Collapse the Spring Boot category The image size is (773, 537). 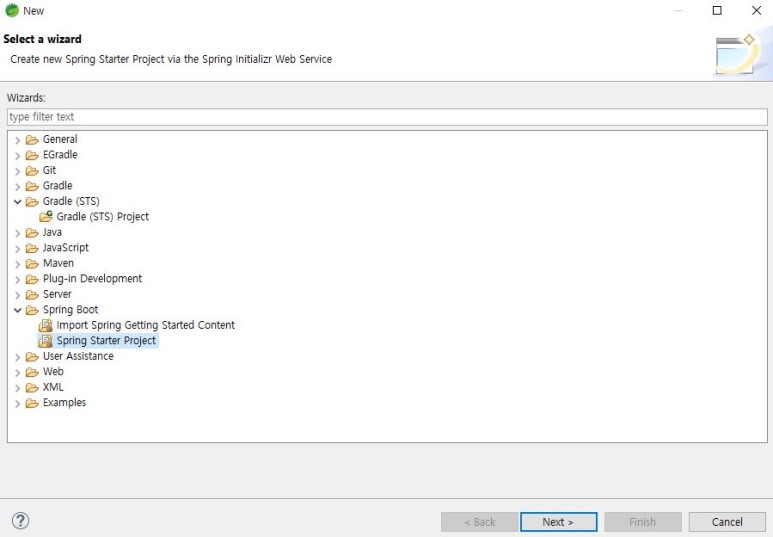[17, 310]
